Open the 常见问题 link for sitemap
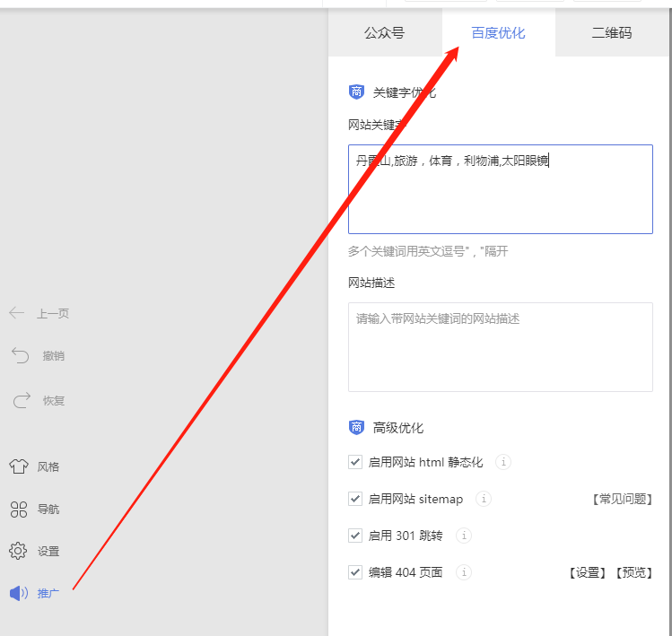Viewport: 672px width, 636px height. [621, 499]
